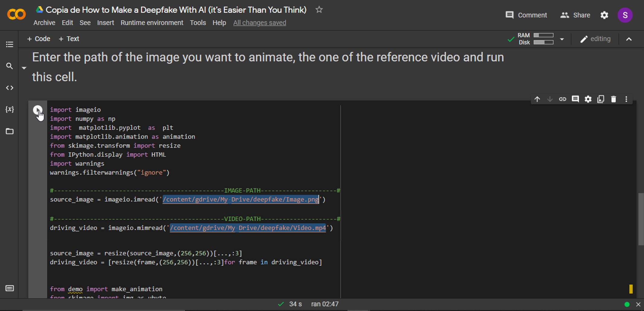This screenshot has width=644, height=311.
Task: Delete the current code cell
Action: [614, 99]
